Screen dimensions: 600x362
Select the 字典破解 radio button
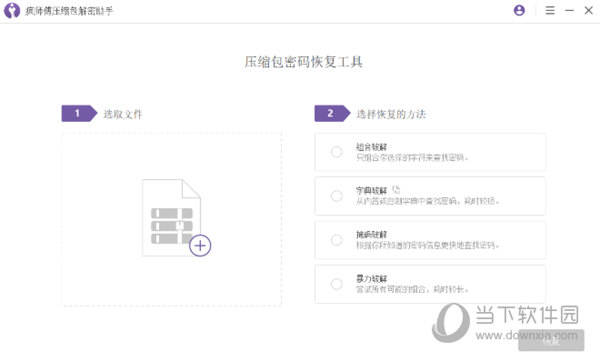(337, 196)
